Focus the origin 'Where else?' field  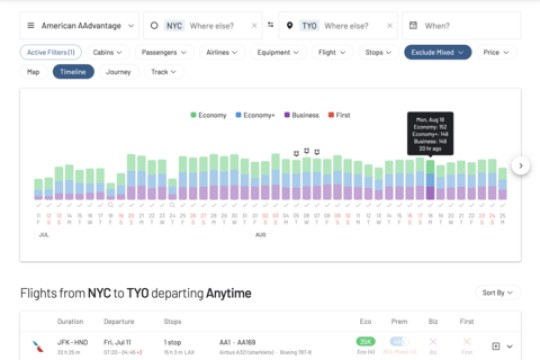click(x=211, y=26)
